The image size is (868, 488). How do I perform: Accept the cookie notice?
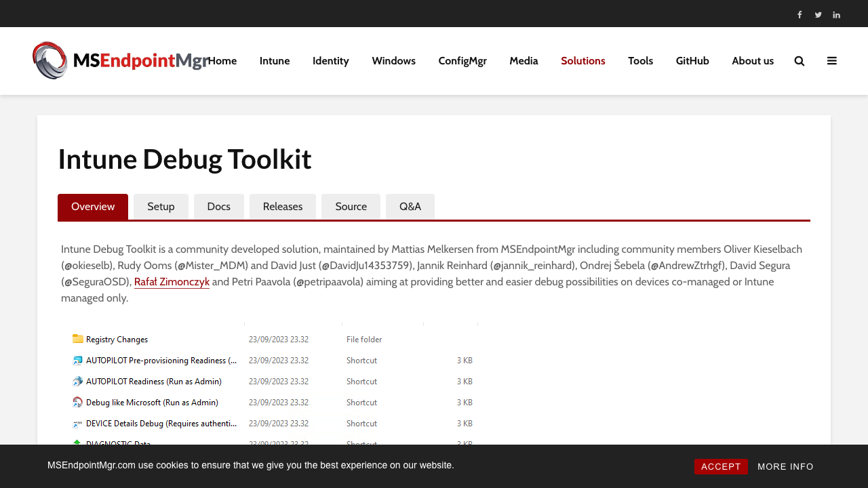pos(721,466)
